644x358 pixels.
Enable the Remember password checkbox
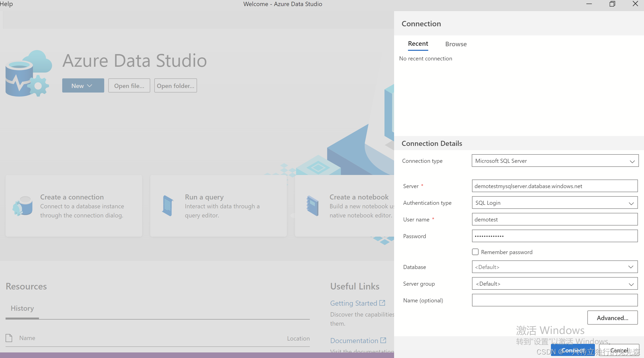(475, 252)
